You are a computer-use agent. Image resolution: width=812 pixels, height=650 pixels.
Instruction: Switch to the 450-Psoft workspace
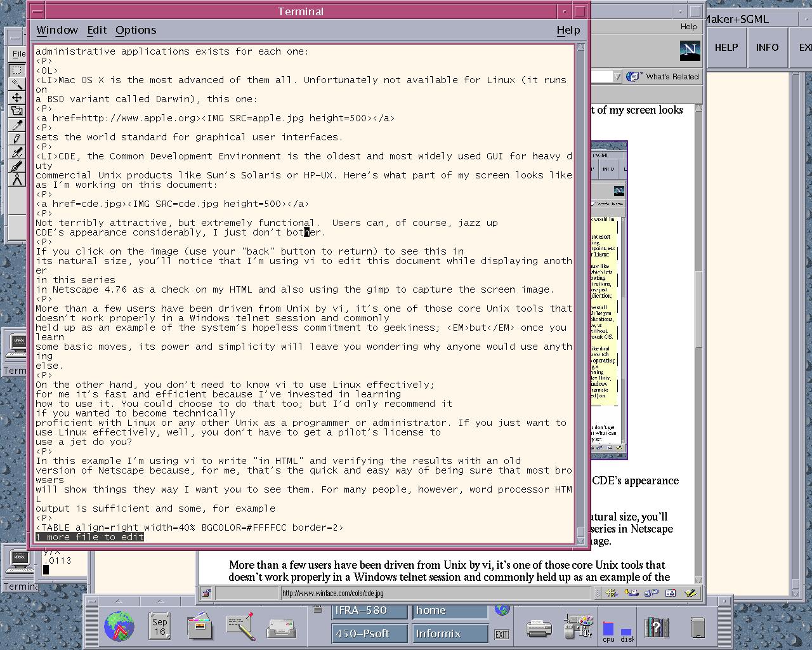(369, 633)
